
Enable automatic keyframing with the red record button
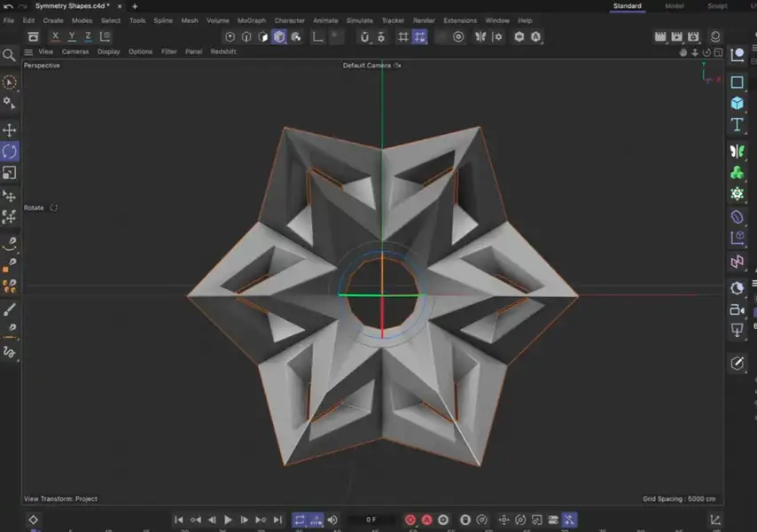pyautogui.click(x=425, y=520)
